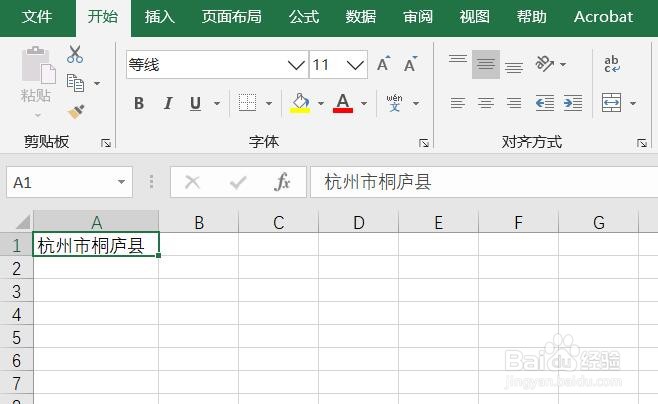Click the A1 Name Box

click(69, 182)
